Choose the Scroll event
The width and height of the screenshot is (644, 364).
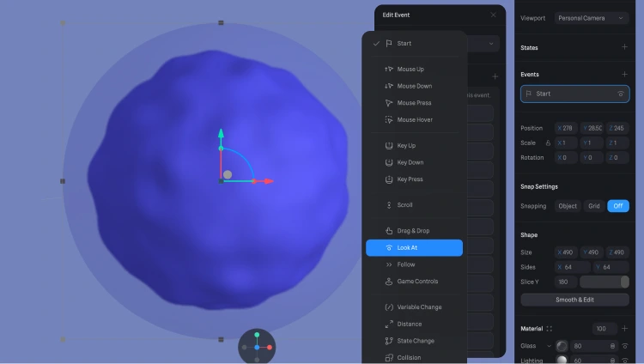click(414, 204)
